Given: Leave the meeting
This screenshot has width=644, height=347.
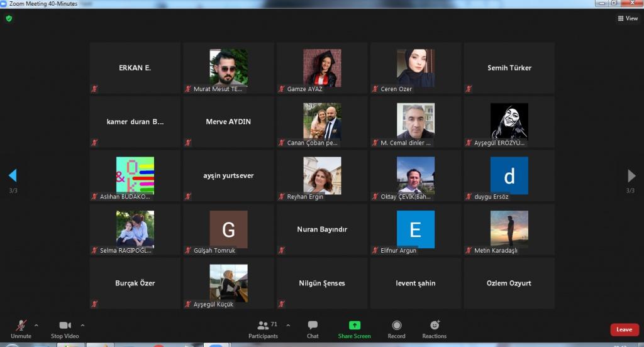Looking at the screenshot, I should pyautogui.click(x=624, y=329).
